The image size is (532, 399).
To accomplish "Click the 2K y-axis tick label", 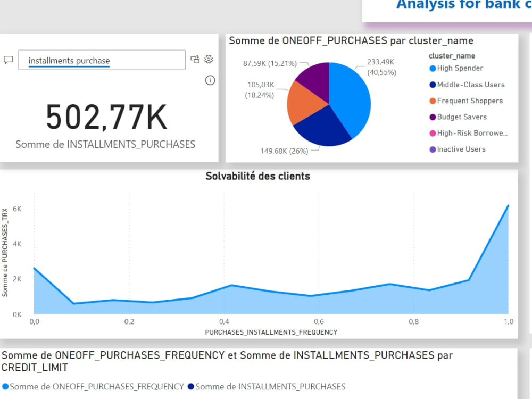I will [x=17, y=279].
